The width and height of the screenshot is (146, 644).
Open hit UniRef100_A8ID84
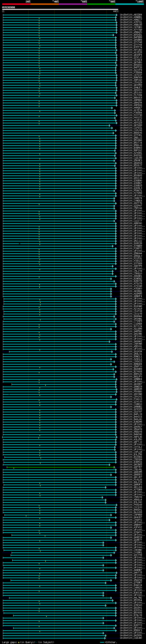(131, 15)
